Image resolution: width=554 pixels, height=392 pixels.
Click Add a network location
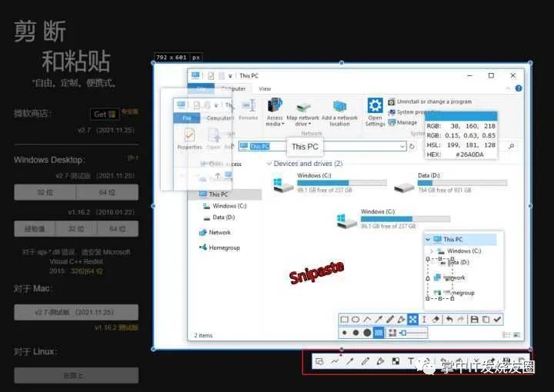click(x=339, y=114)
